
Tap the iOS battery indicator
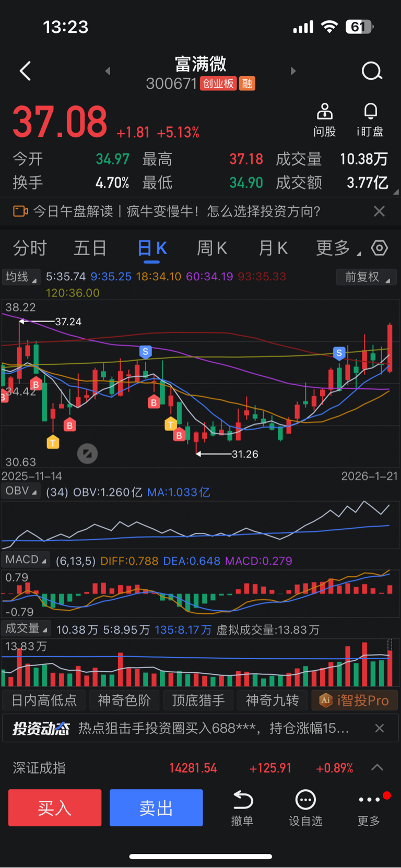(360, 27)
